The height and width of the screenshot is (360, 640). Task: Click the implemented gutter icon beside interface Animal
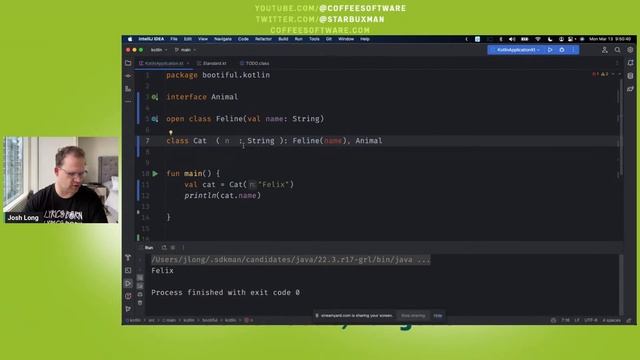coord(155,97)
